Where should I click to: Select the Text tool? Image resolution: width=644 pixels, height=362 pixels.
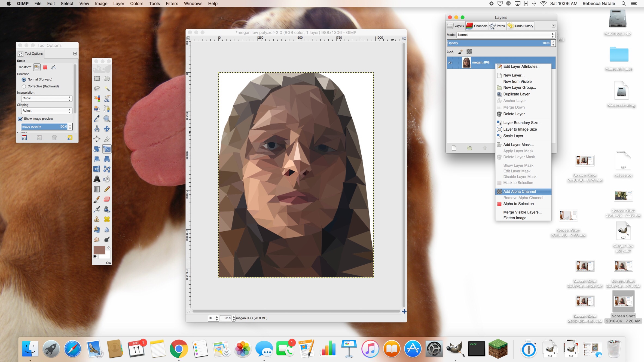pos(97,179)
